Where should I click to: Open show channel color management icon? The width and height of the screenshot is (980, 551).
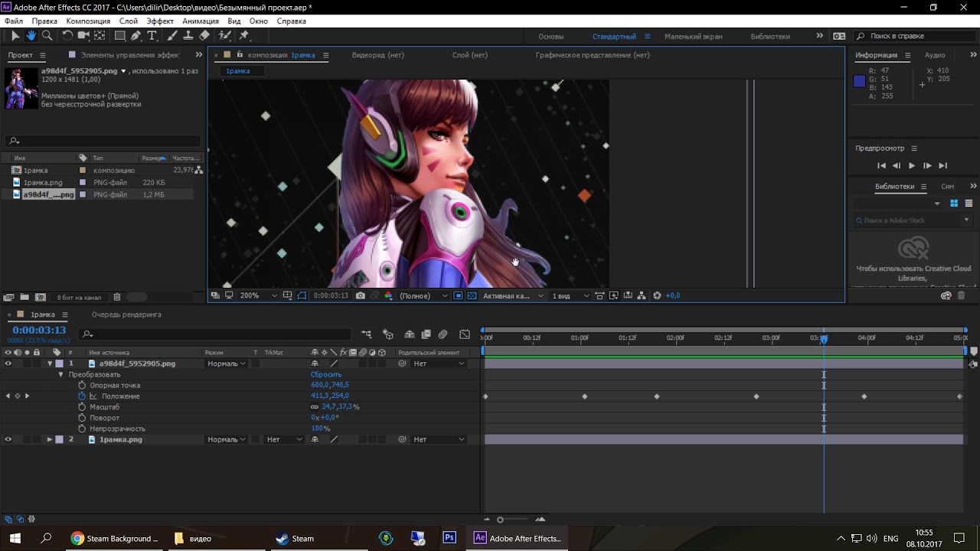click(388, 295)
